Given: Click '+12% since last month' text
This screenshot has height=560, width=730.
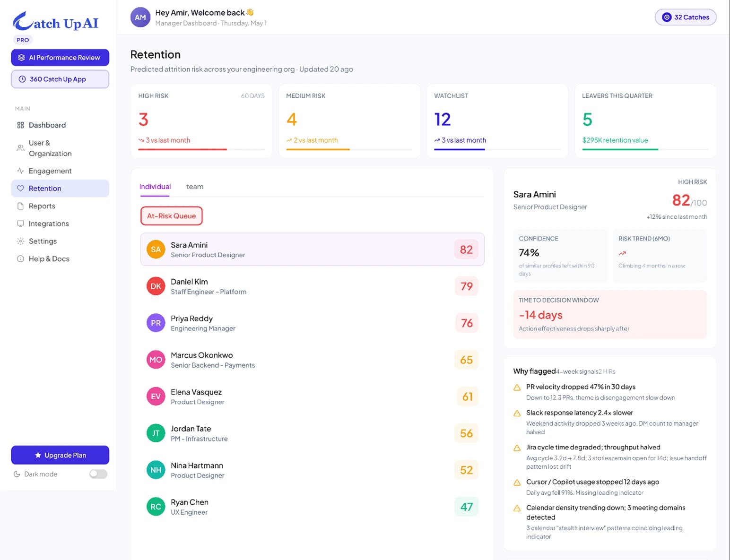Looking at the screenshot, I should pos(677,217).
